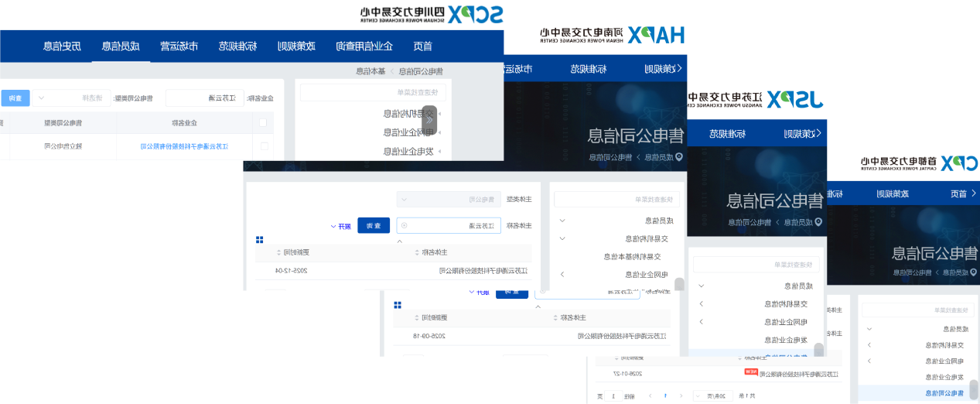Screen dimensions: 980x404
Task: Click the nav arrow beside 首页 in the Capital header
Action: pos(974,193)
